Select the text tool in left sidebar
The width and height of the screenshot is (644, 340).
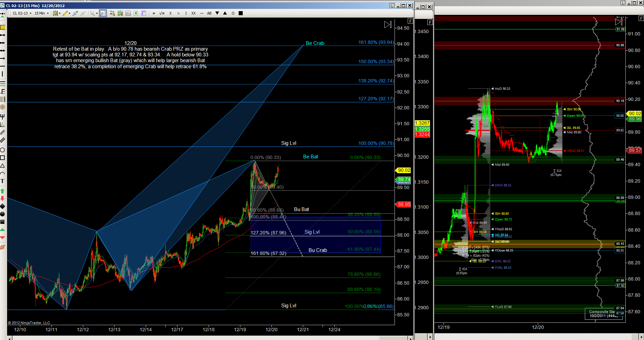point(2,181)
